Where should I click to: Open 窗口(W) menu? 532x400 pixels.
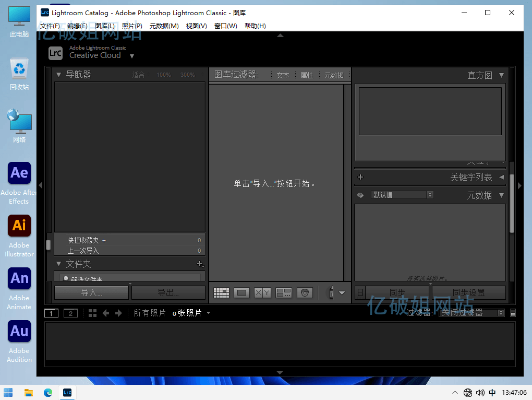pos(226,26)
